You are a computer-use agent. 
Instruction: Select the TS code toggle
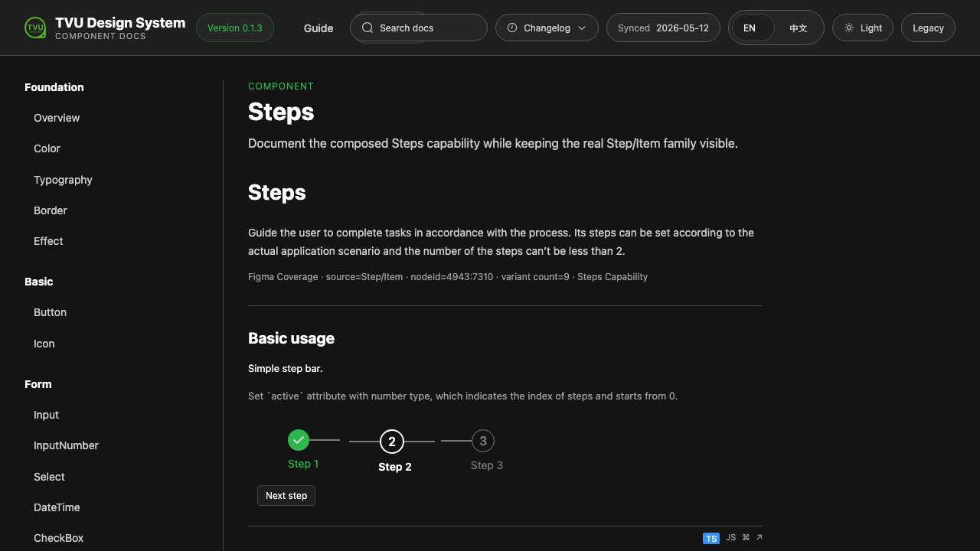click(711, 539)
